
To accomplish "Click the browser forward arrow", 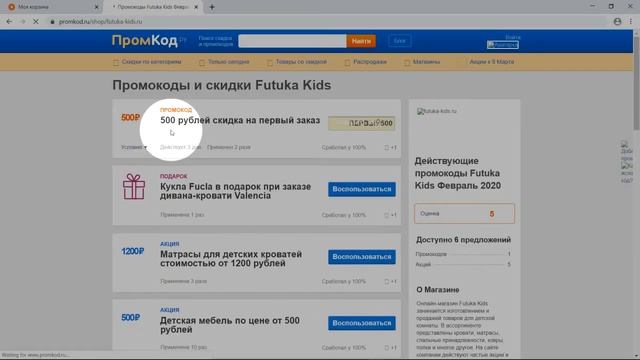I will [x=22, y=22].
